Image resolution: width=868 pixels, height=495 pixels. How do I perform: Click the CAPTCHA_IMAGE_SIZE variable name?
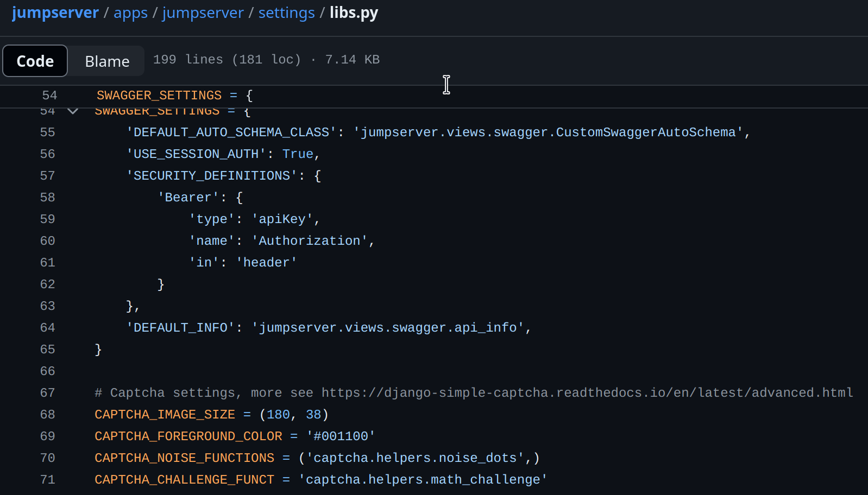coord(165,415)
